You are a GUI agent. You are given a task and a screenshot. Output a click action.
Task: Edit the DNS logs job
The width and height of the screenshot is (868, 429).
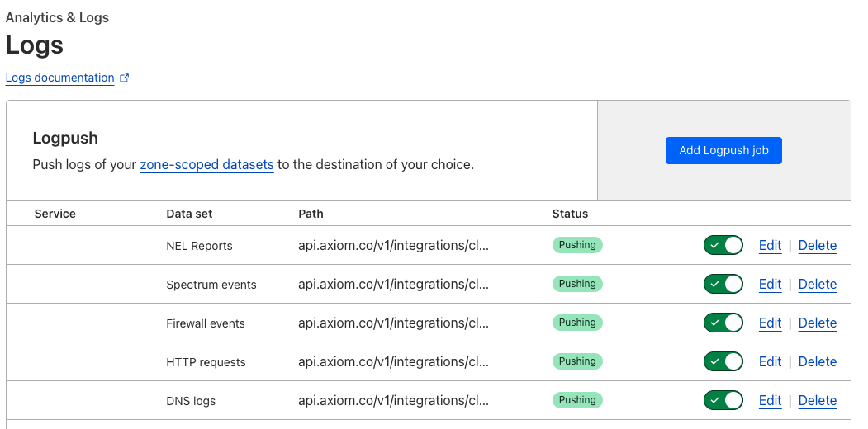(770, 400)
